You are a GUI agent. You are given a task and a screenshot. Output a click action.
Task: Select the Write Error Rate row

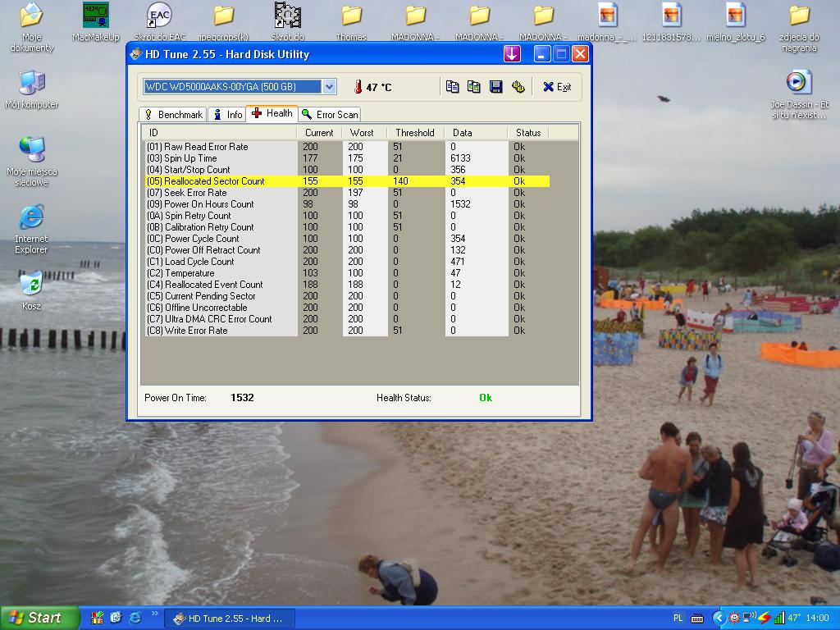click(x=346, y=331)
